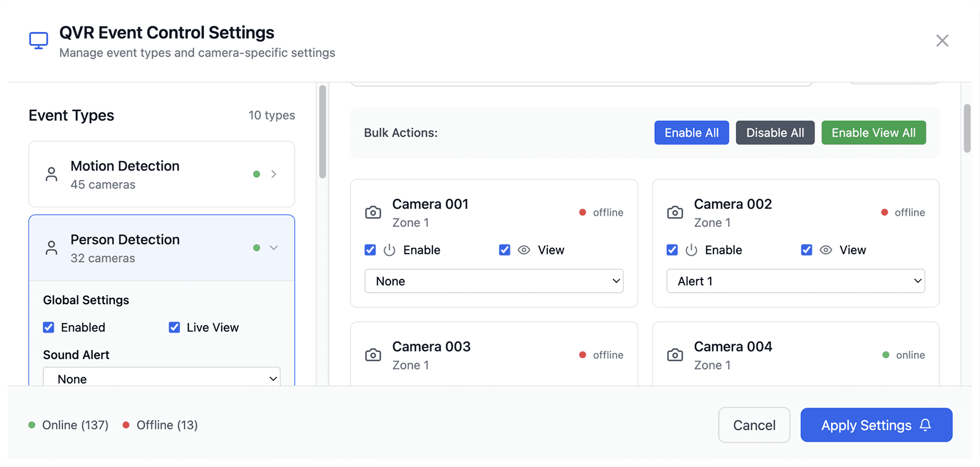This screenshot has width=980, height=467.
Task: Click the power icon on Camera 001
Action: pos(389,250)
